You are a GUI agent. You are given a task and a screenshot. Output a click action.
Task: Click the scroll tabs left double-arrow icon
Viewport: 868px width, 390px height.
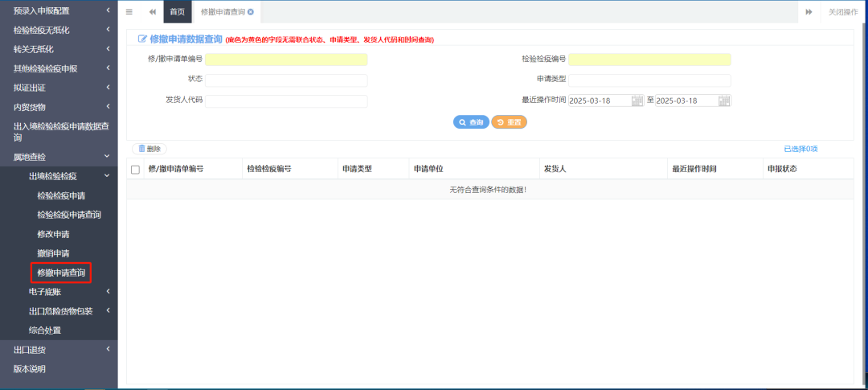[153, 12]
